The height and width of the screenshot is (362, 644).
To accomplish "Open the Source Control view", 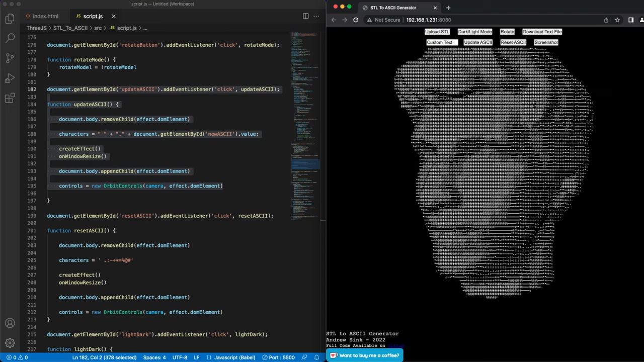I will pos(10,58).
